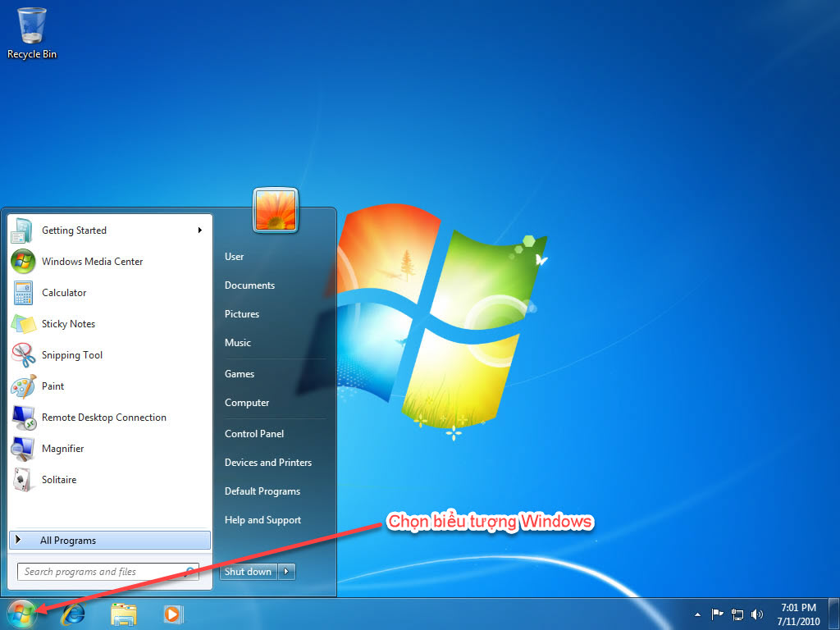840x630 pixels.
Task: Open Default Programs
Action: pyautogui.click(x=262, y=491)
